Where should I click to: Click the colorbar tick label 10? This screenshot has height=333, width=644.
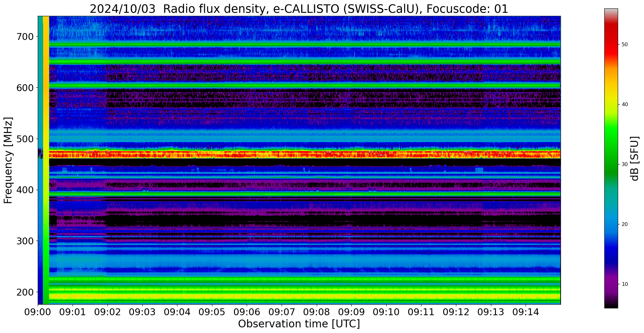point(625,284)
